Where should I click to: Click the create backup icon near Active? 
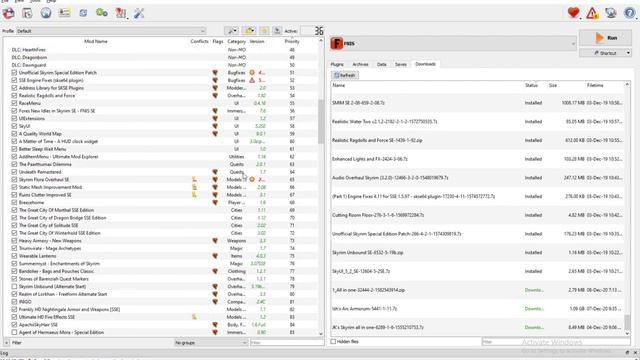point(277,31)
